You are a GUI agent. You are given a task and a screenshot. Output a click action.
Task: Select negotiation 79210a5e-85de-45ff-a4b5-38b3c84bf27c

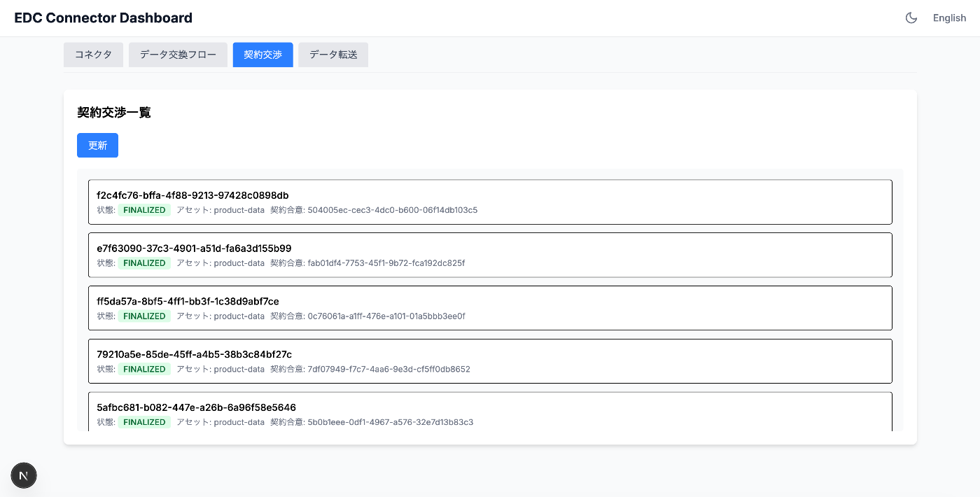coord(194,355)
